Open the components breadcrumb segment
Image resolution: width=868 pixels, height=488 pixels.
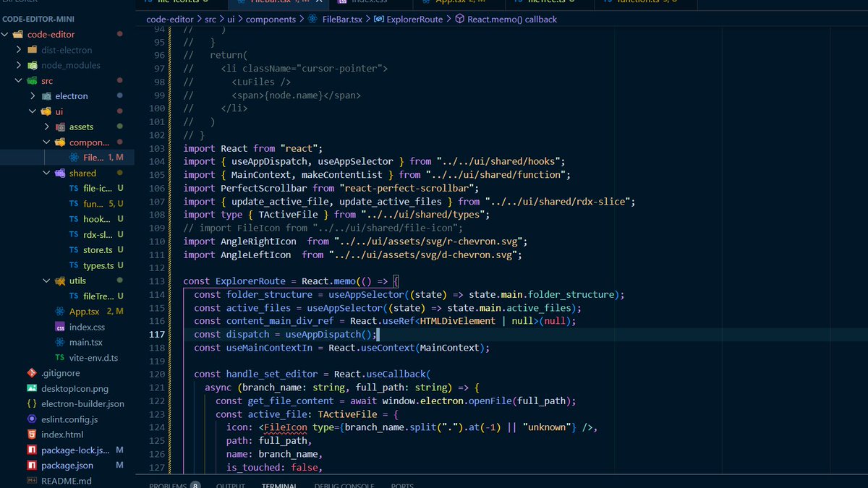tap(271, 20)
